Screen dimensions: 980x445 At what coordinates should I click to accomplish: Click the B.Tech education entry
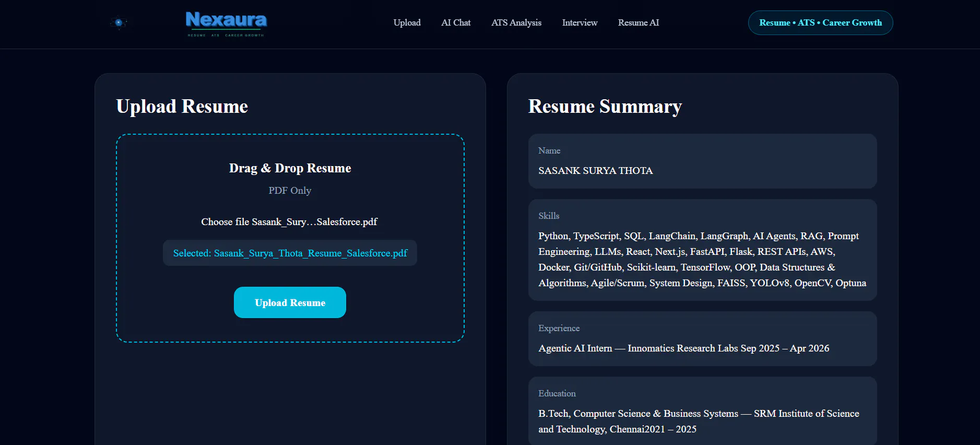[x=699, y=421]
